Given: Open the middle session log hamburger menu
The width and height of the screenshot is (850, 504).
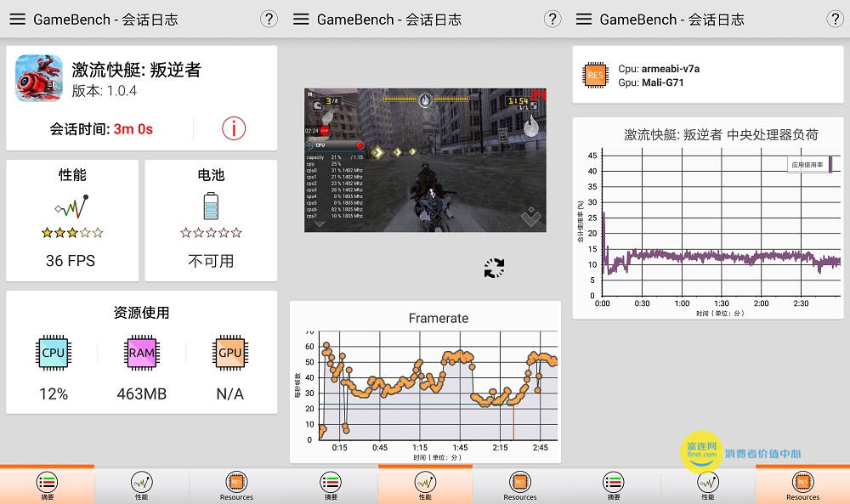Looking at the screenshot, I should (300, 18).
